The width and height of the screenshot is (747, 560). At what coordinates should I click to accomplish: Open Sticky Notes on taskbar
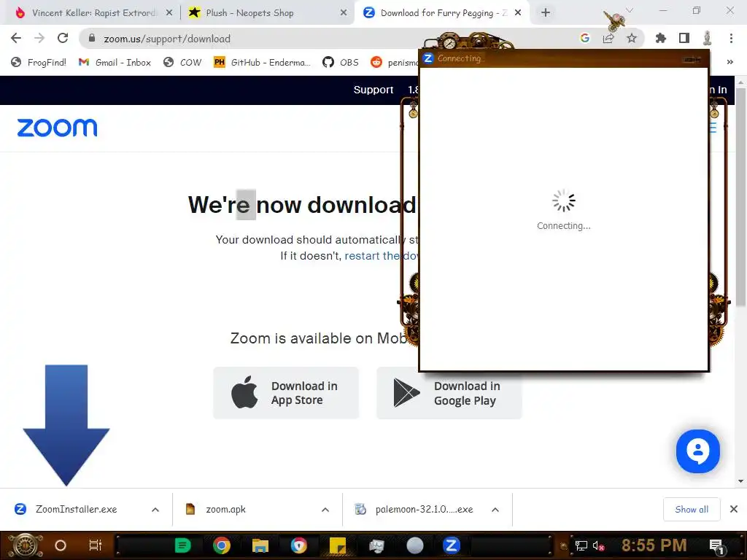point(338,545)
